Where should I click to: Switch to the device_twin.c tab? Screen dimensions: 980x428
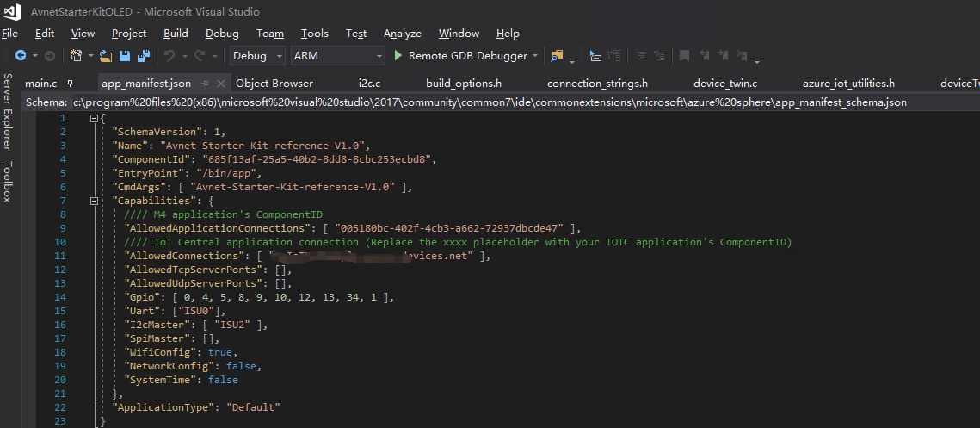[724, 84]
